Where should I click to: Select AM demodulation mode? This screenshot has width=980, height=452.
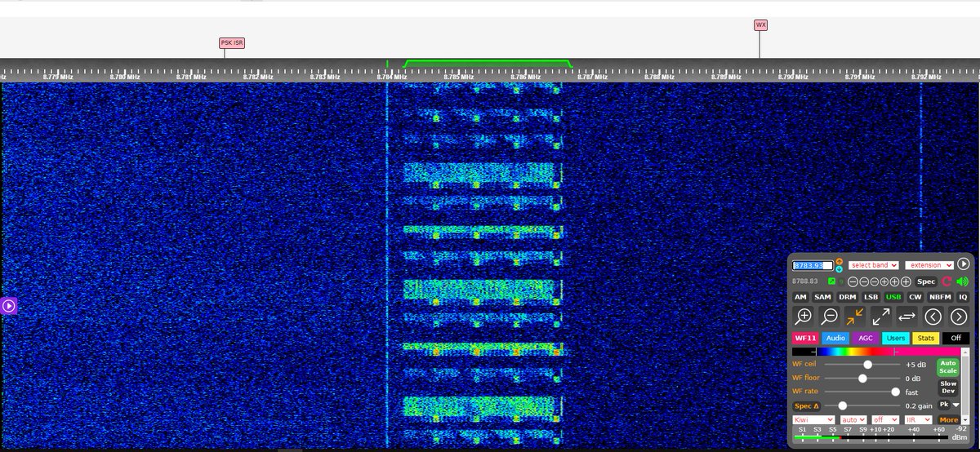pos(800,297)
